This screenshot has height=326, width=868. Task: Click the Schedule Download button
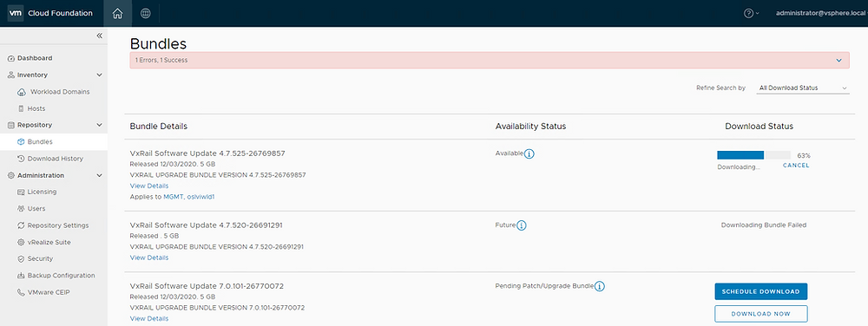click(761, 291)
